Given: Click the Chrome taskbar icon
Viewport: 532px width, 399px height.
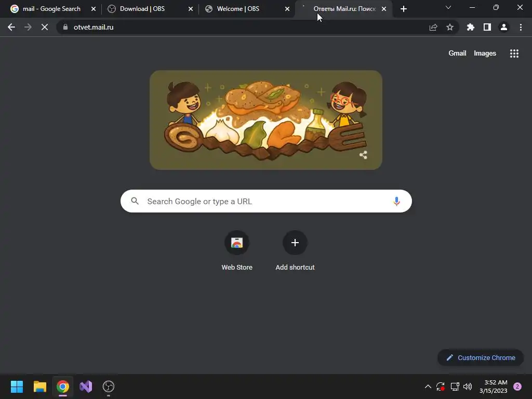Looking at the screenshot, I should tap(63, 387).
